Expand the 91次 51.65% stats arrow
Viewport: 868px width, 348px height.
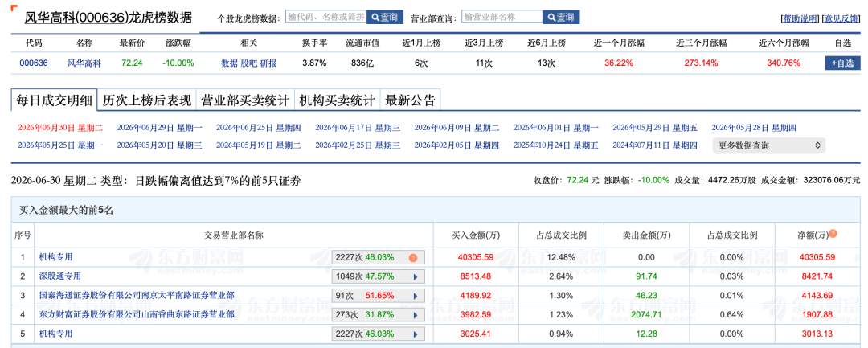[x=416, y=296]
